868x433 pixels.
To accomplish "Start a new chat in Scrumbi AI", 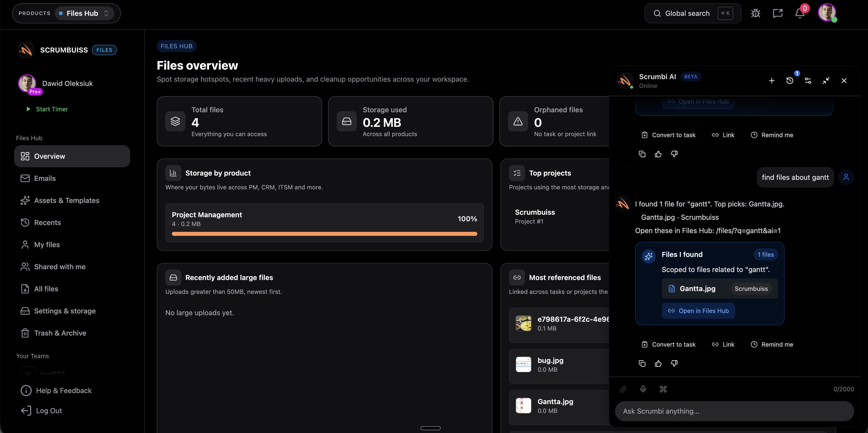I will tap(771, 81).
